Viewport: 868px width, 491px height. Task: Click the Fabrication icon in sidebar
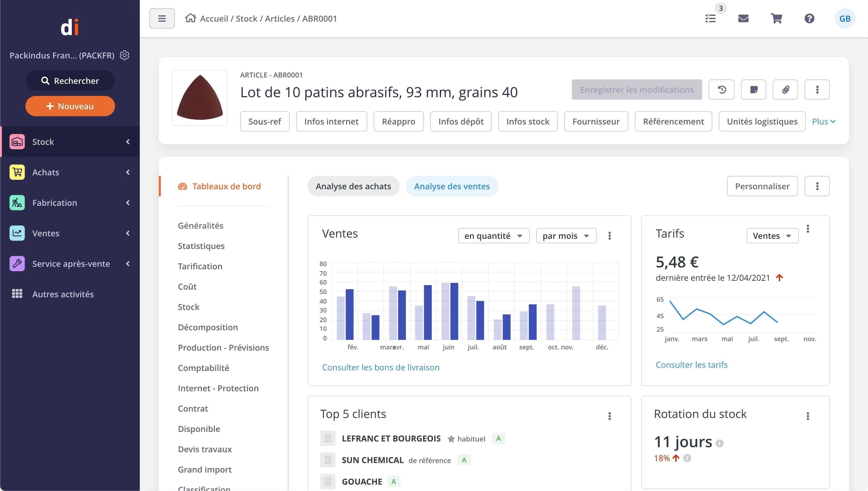coord(17,203)
